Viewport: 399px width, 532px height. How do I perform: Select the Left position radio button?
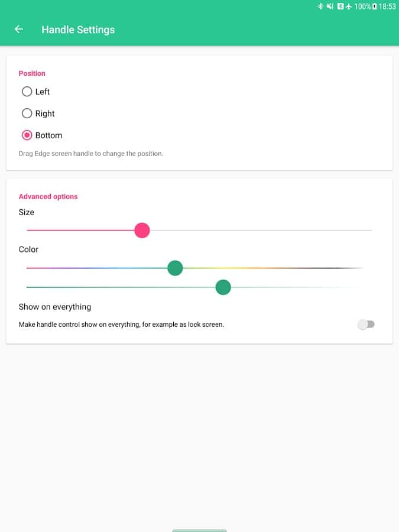click(27, 92)
